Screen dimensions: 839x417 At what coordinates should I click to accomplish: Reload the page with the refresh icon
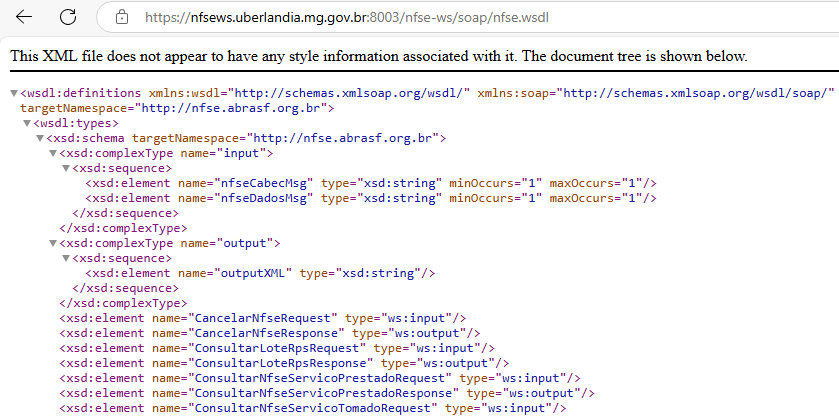point(68,17)
